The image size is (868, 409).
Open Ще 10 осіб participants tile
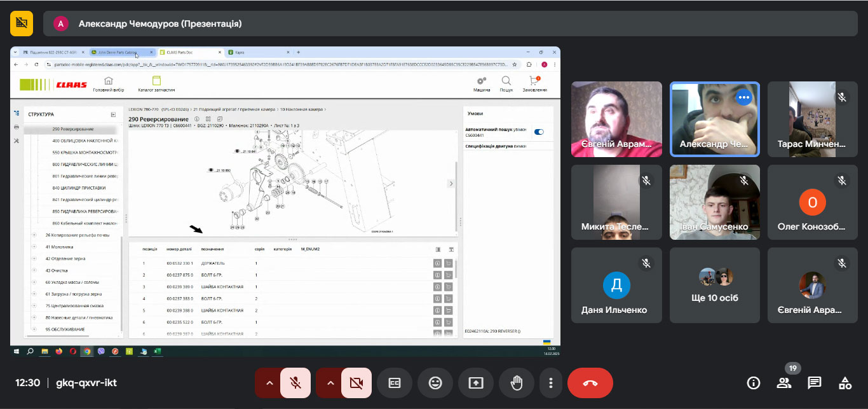point(715,286)
